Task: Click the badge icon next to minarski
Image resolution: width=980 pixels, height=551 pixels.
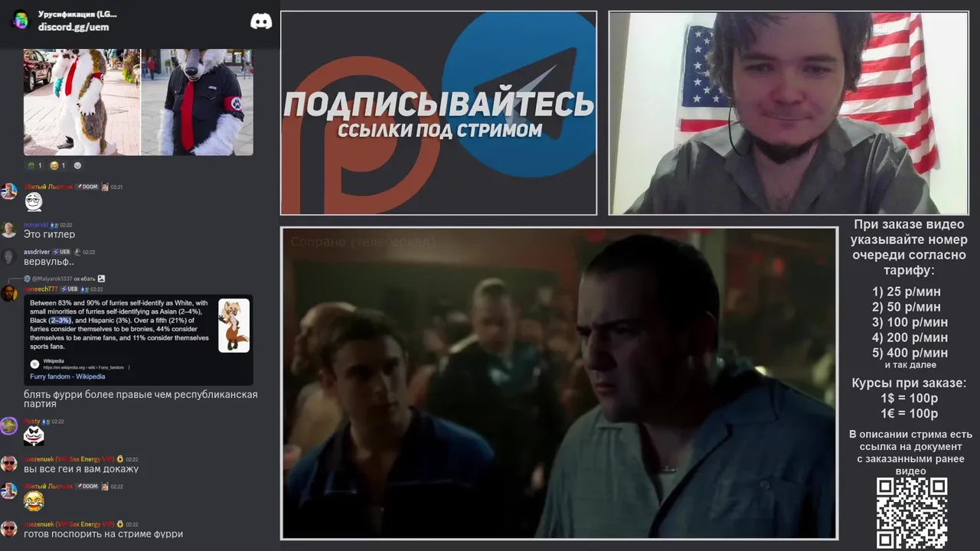Action: (x=54, y=225)
